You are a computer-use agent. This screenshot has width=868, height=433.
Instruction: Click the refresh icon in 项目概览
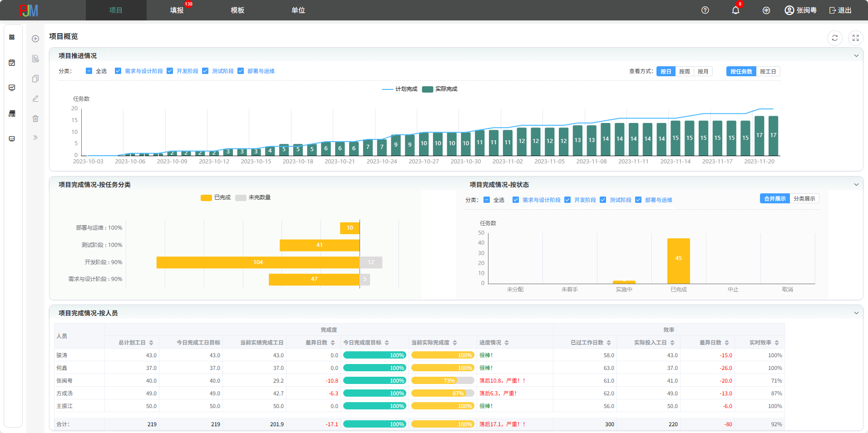(x=834, y=38)
